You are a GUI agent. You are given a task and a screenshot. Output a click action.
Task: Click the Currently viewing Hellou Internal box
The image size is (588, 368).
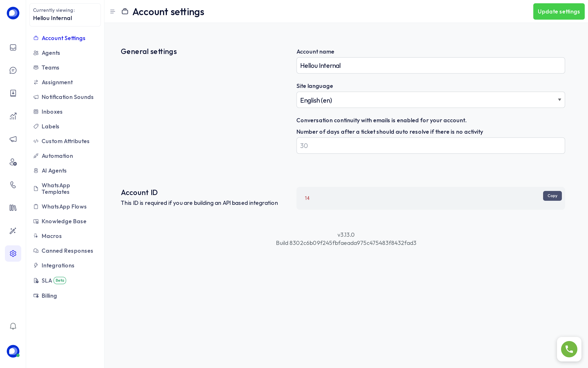[x=65, y=15]
